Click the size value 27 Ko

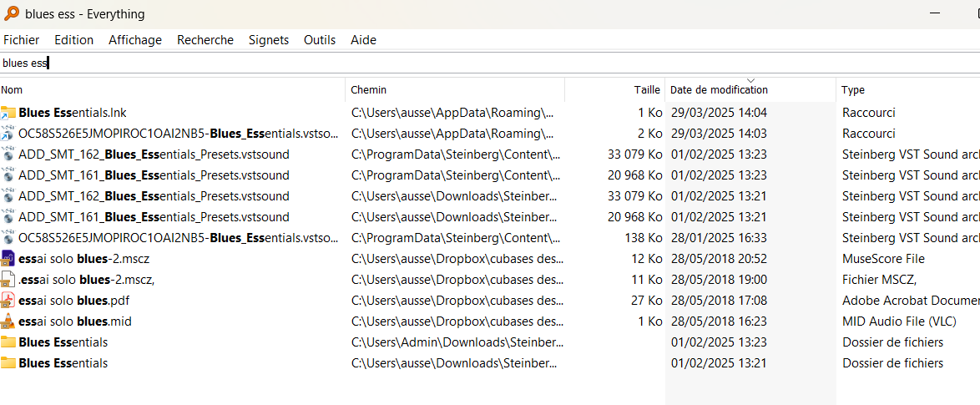pyautogui.click(x=647, y=301)
